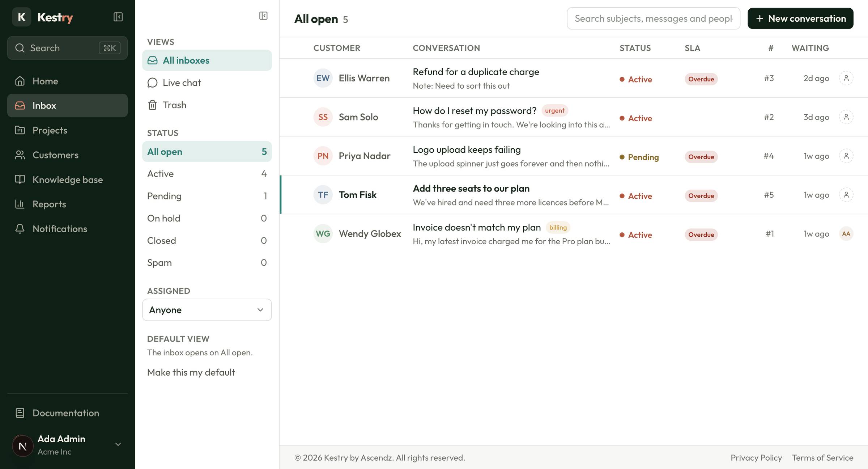Click the Reports bar chart icon

pos(20,204)
